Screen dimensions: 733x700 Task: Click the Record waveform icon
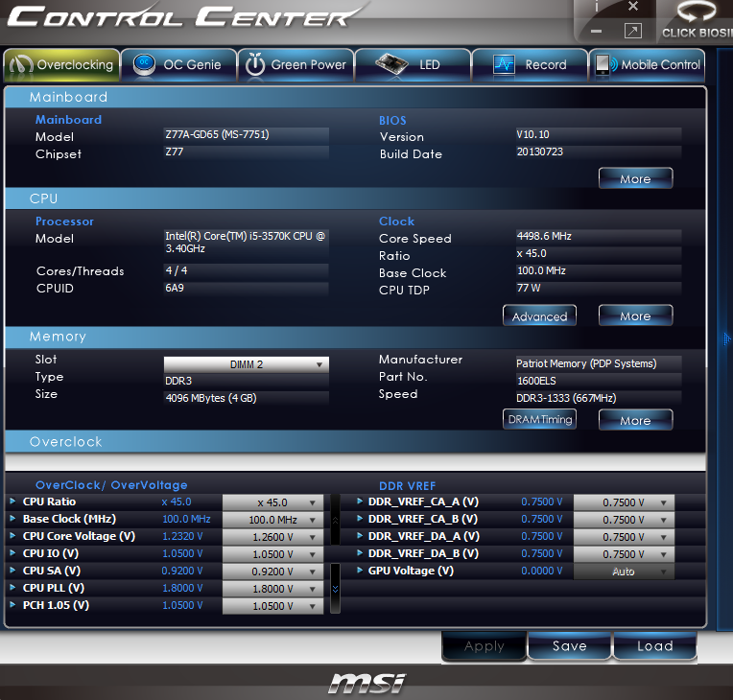504,64
